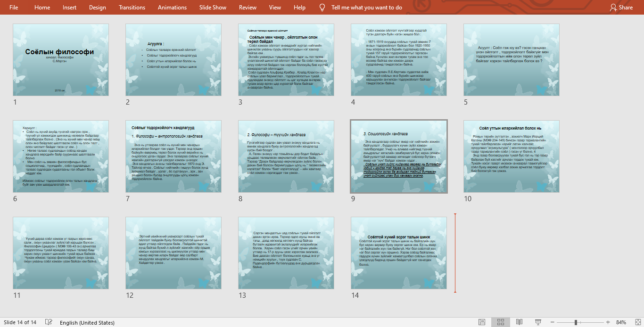Viewport: 644px width, 327px height.
Task: Switch to the Transitions tab
Action: click(x=132, y=7)
